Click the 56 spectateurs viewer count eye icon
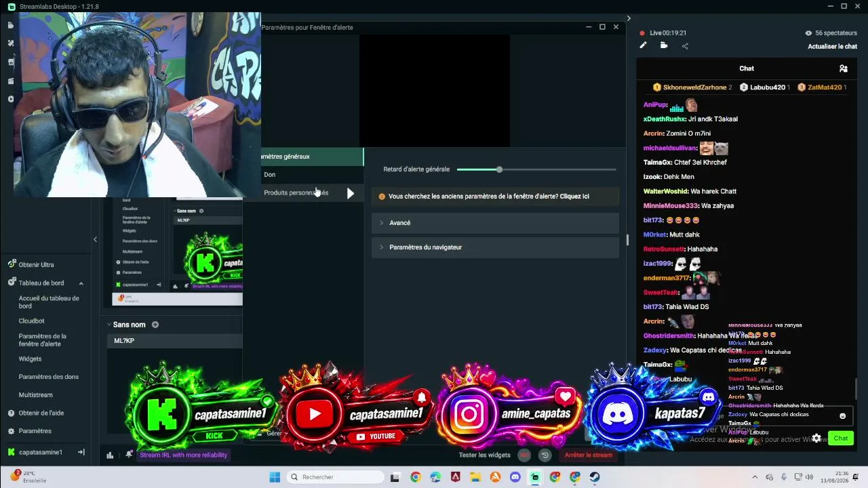This screenshot has width=868, height=488. click(808, 33)
